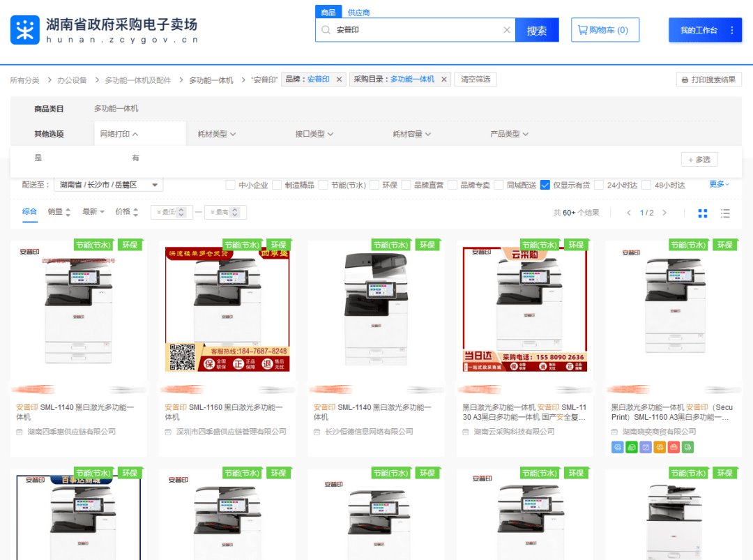Click the shopping cart icon

(582, 30)
